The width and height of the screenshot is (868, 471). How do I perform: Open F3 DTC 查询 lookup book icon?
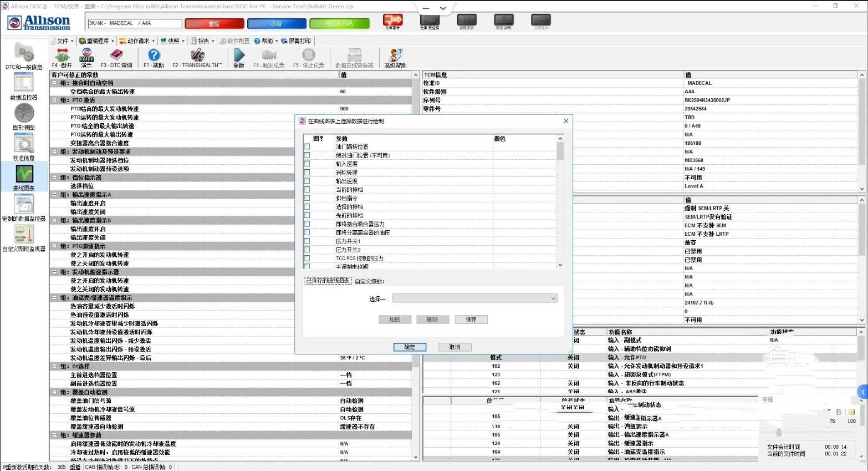pyautogui.click(x=116, y=54)
